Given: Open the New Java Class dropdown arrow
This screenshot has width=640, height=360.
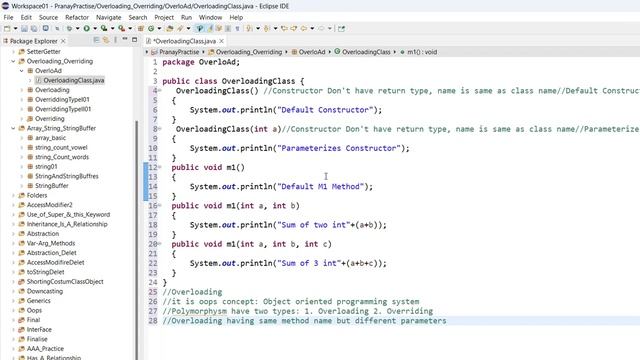Looking at the screenshot, I should coord(159,29).
